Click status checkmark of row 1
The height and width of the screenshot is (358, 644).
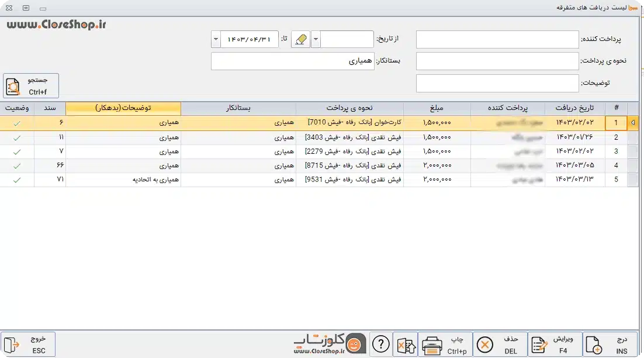pyautogui.click(x=17, y=123)
